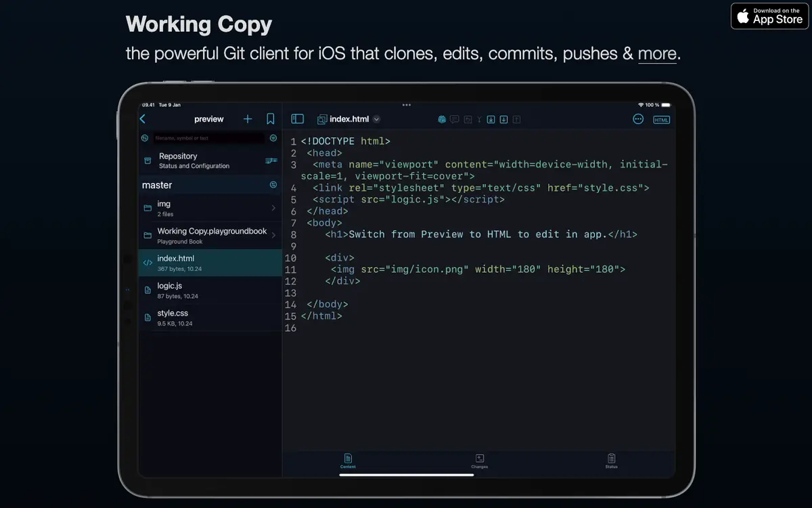Follow the 'more' link in tagline
812x508 pixels.
pyautogui.click(x=657, y=54)
